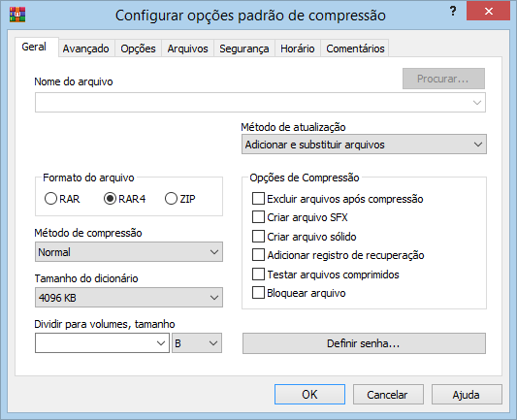Select the RAR format radio button
The image size is (517, 420).
click(x=50, y=199)
